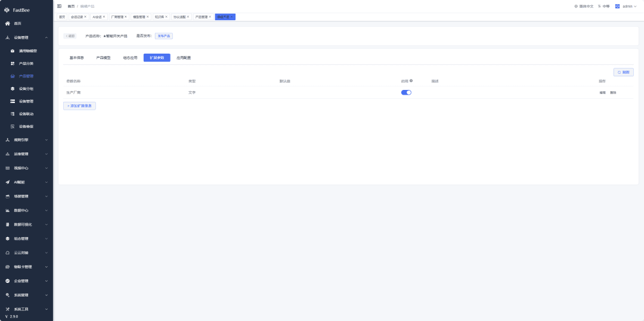The width and height of the screenshot is (644, 321).
Task: Switch to the 组态应用 tab
Action: [x=130, y=58]
